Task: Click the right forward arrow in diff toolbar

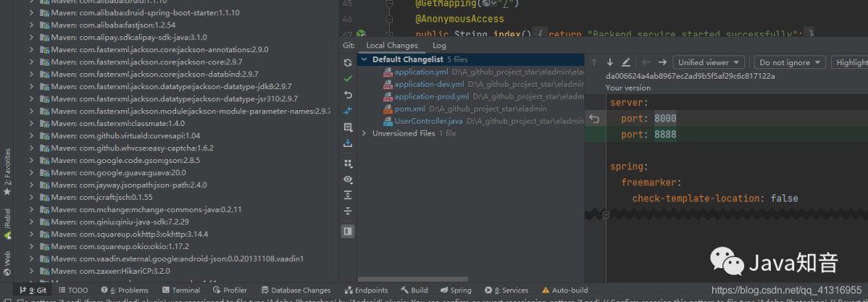Action: 662,63
